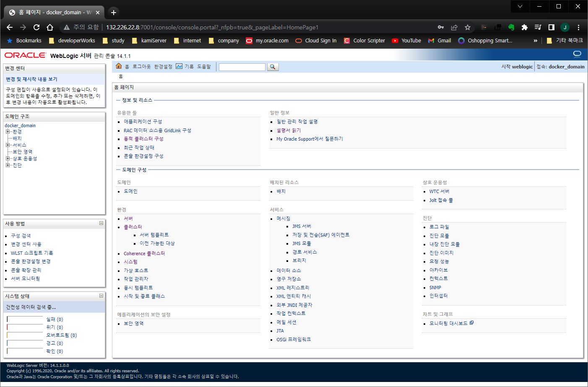Open a new browser tab
The width and height of the screenshot is (588, 387).
point(113,12)
